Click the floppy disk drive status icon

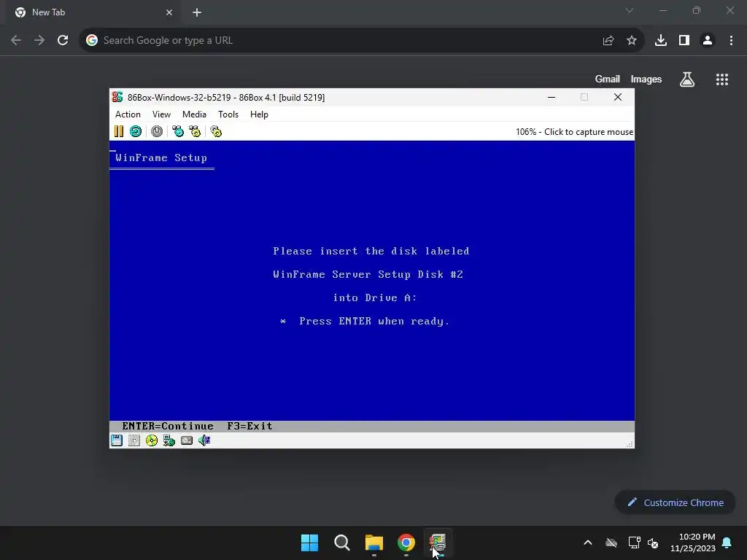pyautogui.click(x=117, y=440)
